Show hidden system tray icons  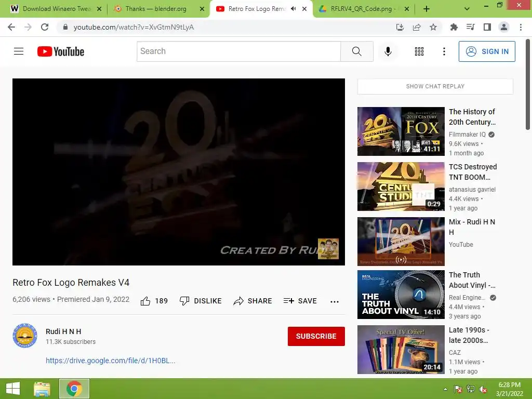pos(445,389)
